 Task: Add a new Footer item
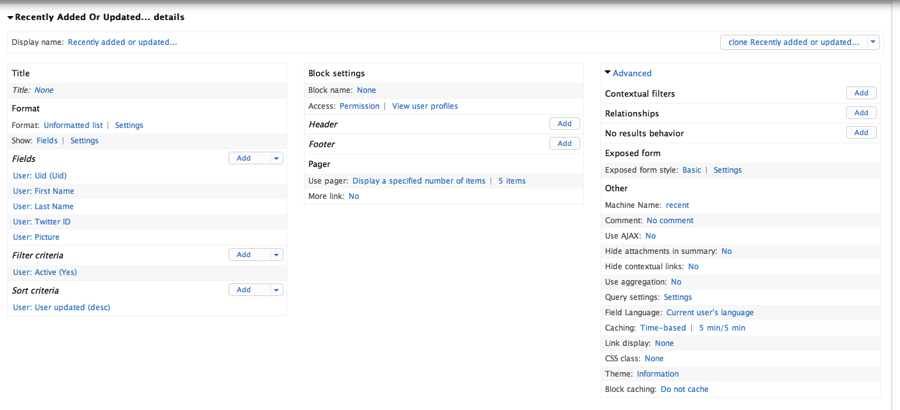[564, 144]
